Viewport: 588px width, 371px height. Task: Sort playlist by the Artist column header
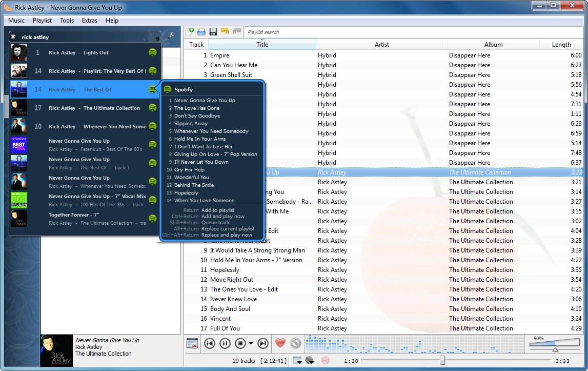coord(382,44)
